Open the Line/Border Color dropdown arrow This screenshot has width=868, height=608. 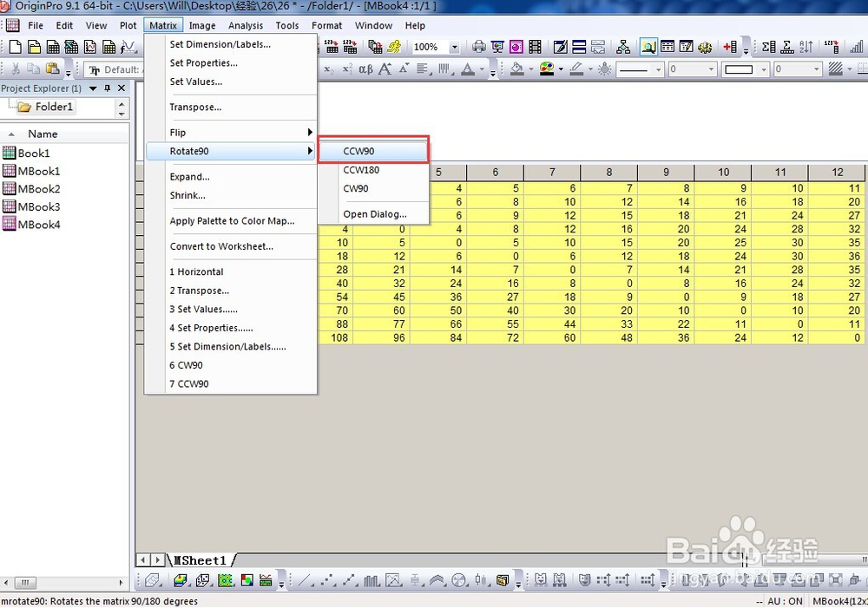point(590,69)
